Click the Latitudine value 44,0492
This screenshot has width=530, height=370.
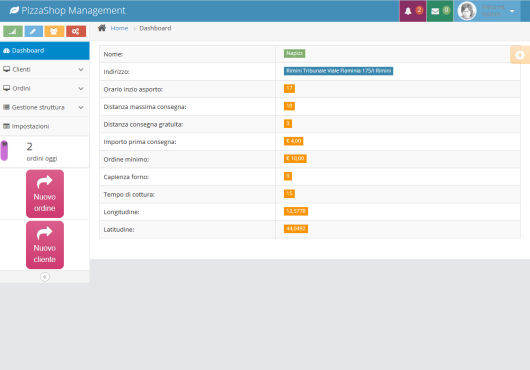pos(296,229)
